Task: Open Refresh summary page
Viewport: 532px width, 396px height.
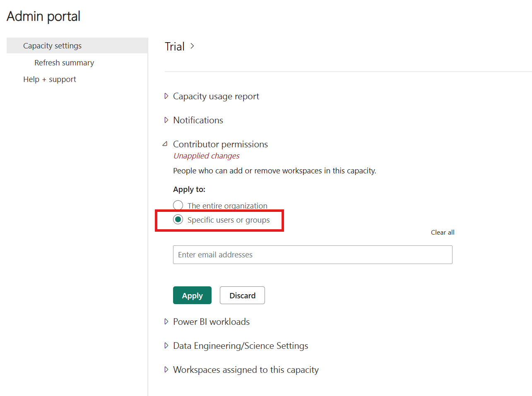Action: click(64, 62)
